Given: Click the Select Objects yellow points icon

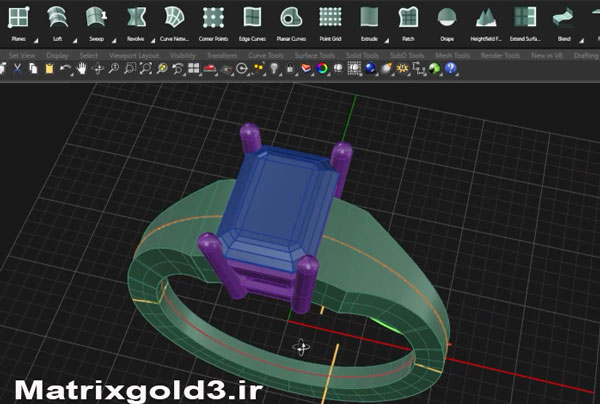Looking at the screenshot, I should click(259, 69).
